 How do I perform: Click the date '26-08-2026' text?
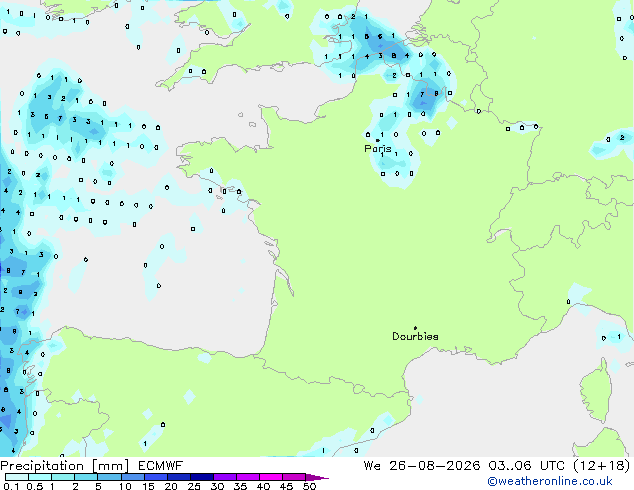tap(435, 466)
